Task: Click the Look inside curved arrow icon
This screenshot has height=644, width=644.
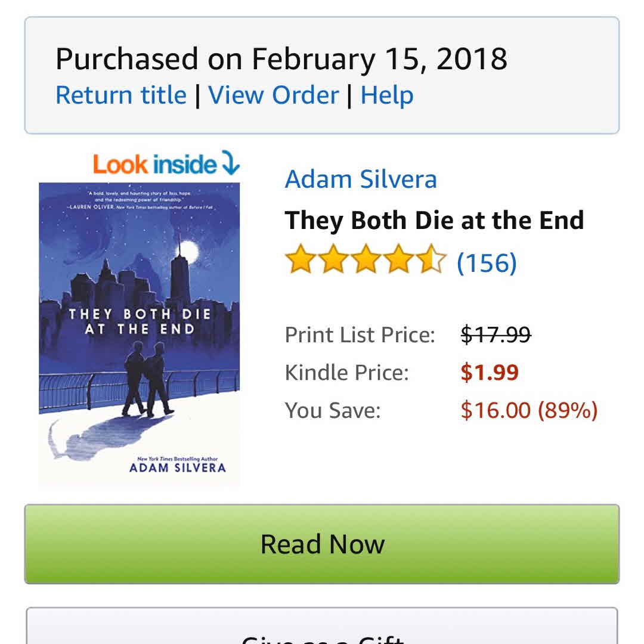Action: [230, 163]
